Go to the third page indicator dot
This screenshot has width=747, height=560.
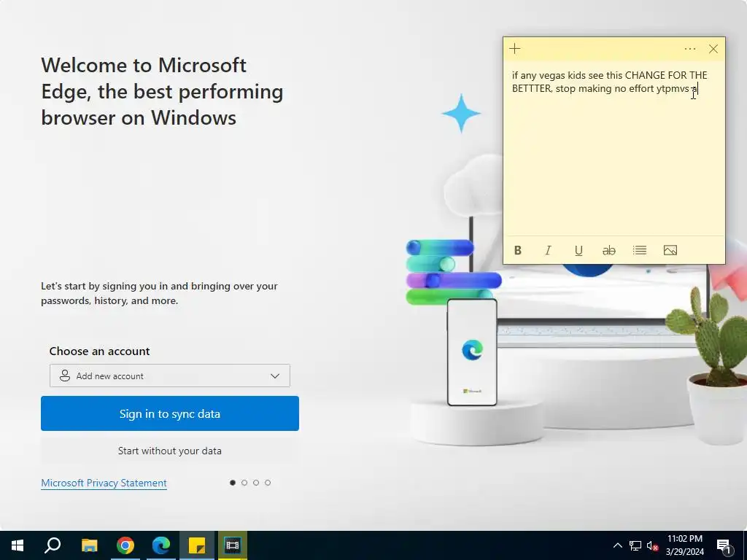pyautogui.click(x=256, y=483)
